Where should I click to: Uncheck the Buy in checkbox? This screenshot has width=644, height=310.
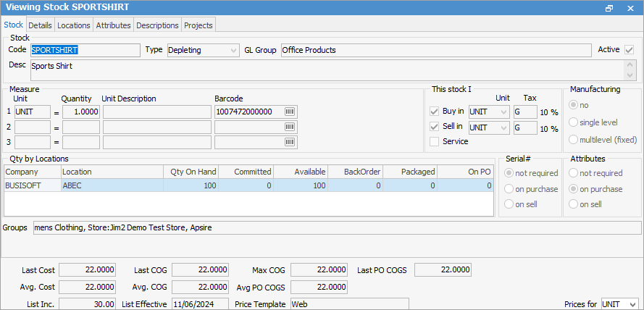(435, 112)
